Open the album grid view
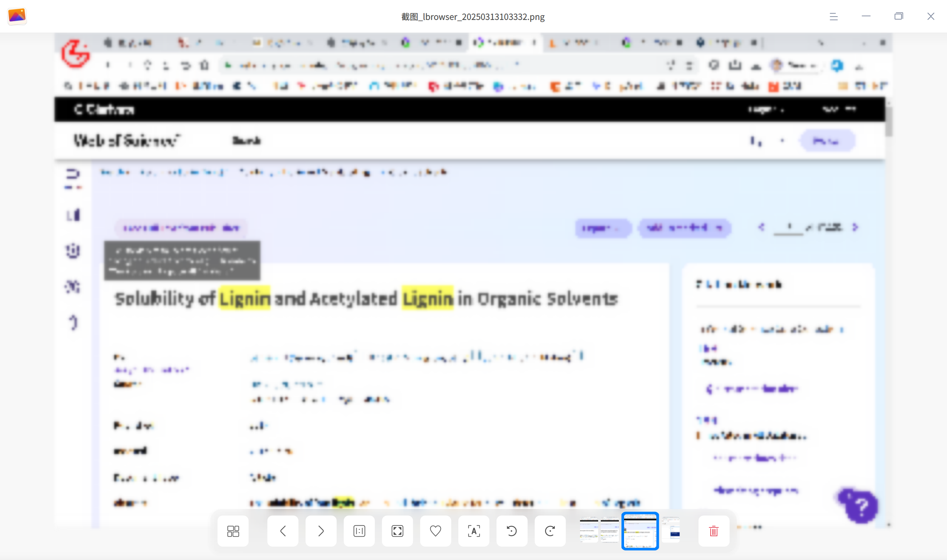The width and height of the screenshot is (947, 560). [x=233, y=531]
